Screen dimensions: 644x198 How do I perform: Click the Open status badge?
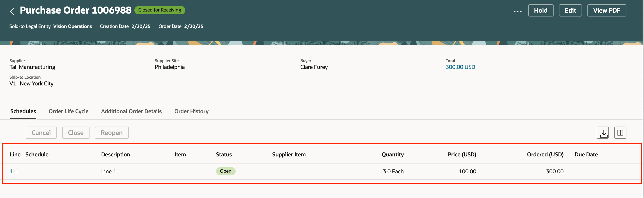coord(225,171)
